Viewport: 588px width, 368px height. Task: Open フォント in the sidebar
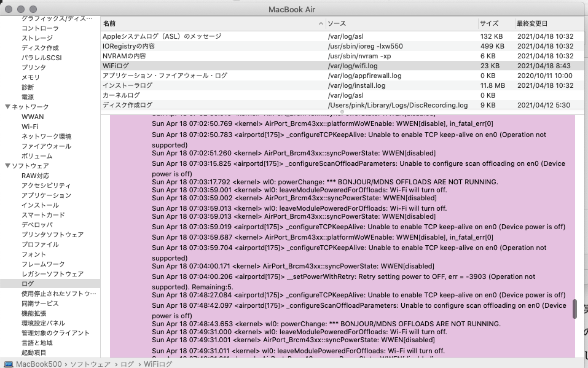[34, 254]
